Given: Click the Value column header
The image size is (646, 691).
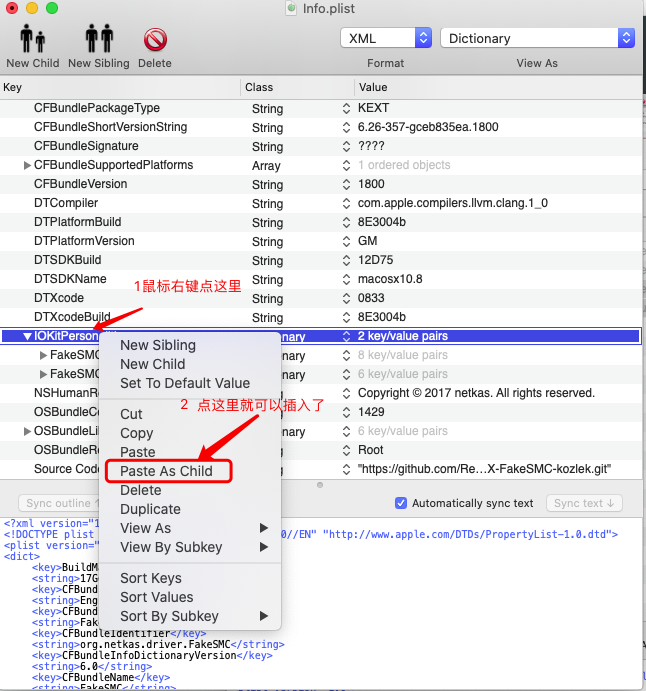Looking at the screenshot, I should tap(498, 87).
